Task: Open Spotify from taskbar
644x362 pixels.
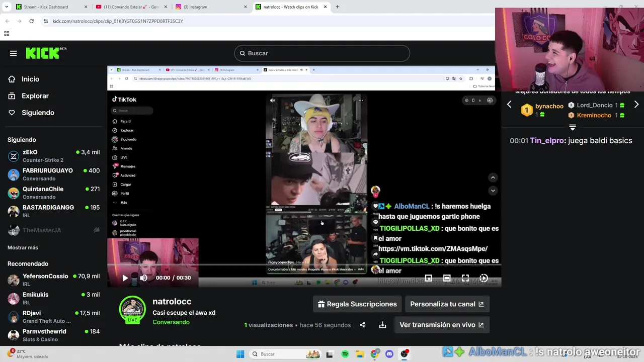Action: 345,354
